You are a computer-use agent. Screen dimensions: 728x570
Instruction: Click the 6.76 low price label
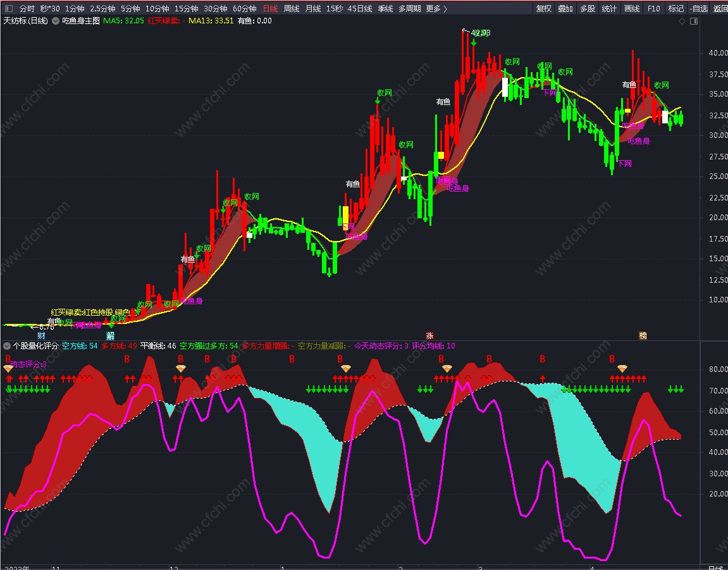click(x=46, y=327)
